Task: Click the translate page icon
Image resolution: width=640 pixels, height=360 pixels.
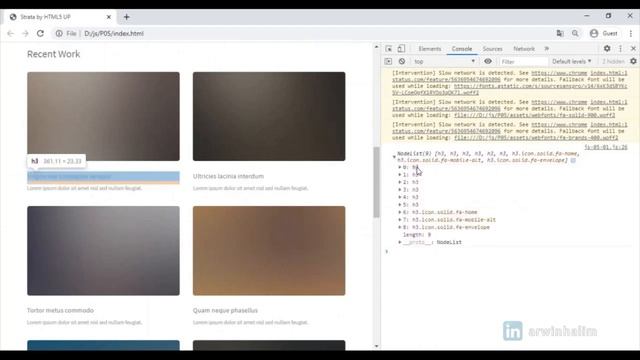Action: point(560,33)
